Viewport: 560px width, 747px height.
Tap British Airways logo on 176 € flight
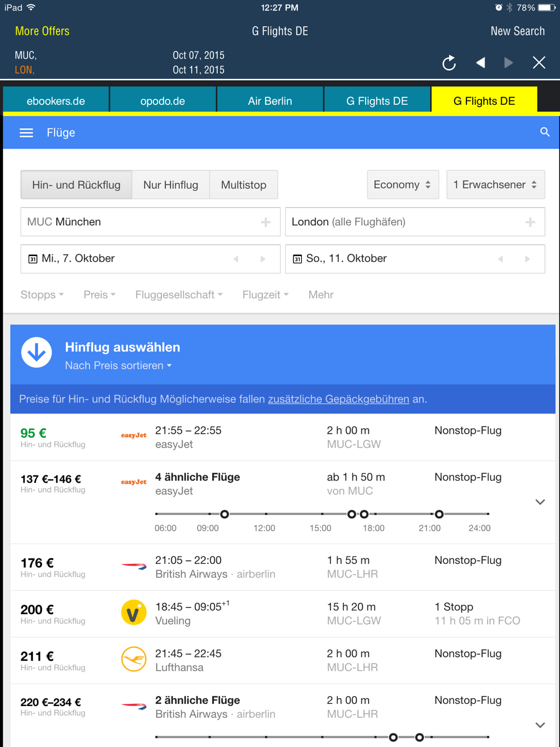coord(134,566)
